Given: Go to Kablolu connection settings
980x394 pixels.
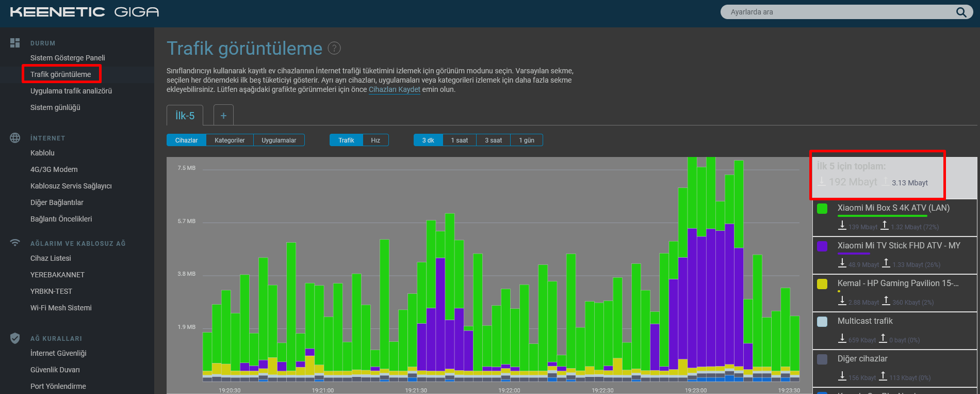Looking at the screenshot, I should pyautogui.click(x=42, y=153).
